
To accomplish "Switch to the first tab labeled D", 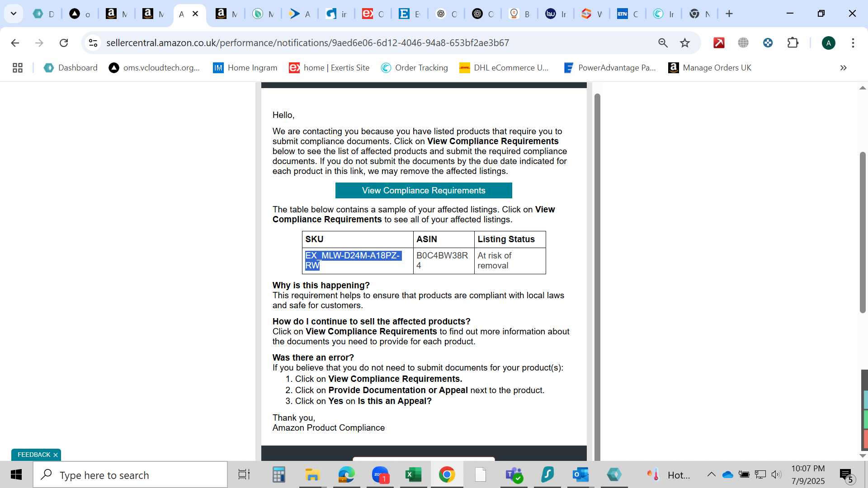I will (x=44, y=14).
